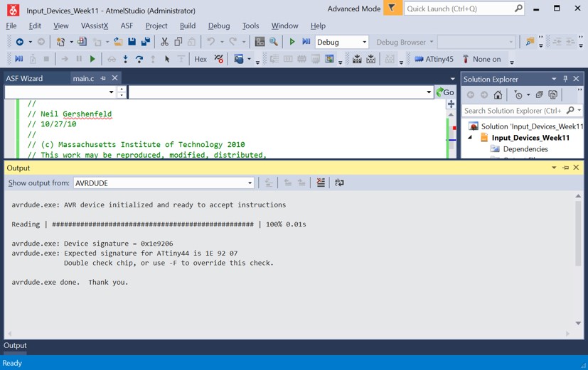Image resolution: width=588 pixels, height=370 pixels.
Task: Click the Copy icon
Action: coord(178,42)
